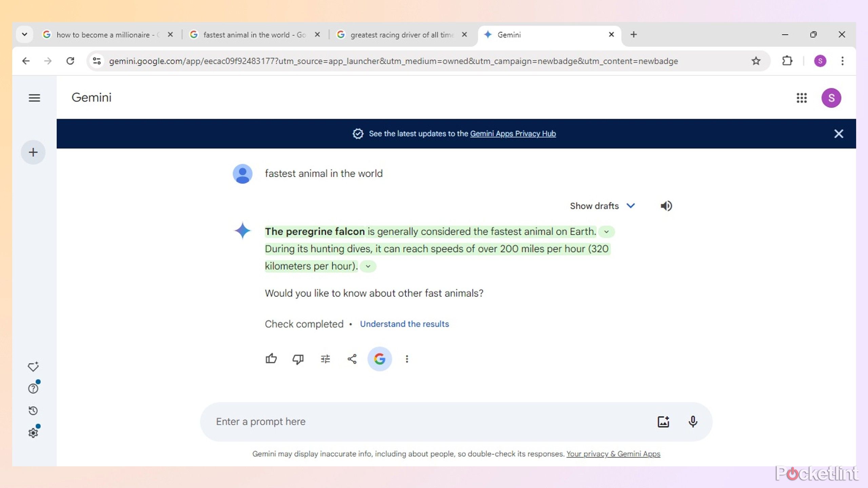This screenshot has width=868, height=488.
Task: Open Chrome tab search dropdown arrow
Action: 24,34
